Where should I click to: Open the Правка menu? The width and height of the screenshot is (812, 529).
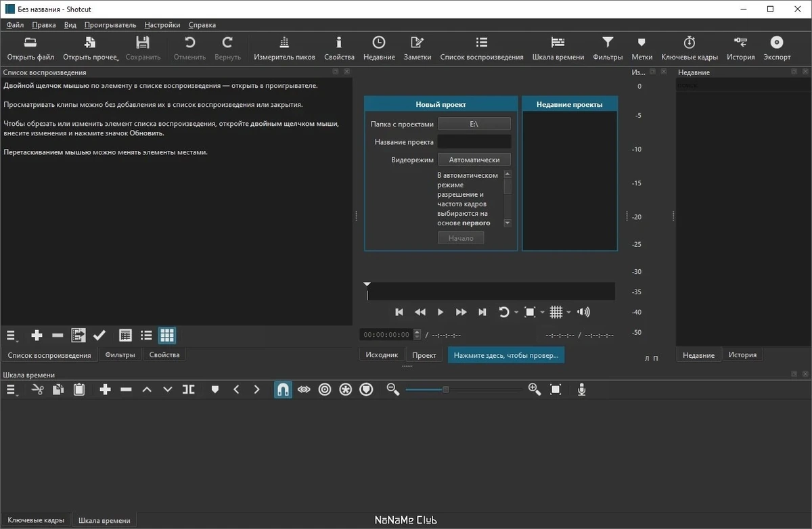[44, 25]
